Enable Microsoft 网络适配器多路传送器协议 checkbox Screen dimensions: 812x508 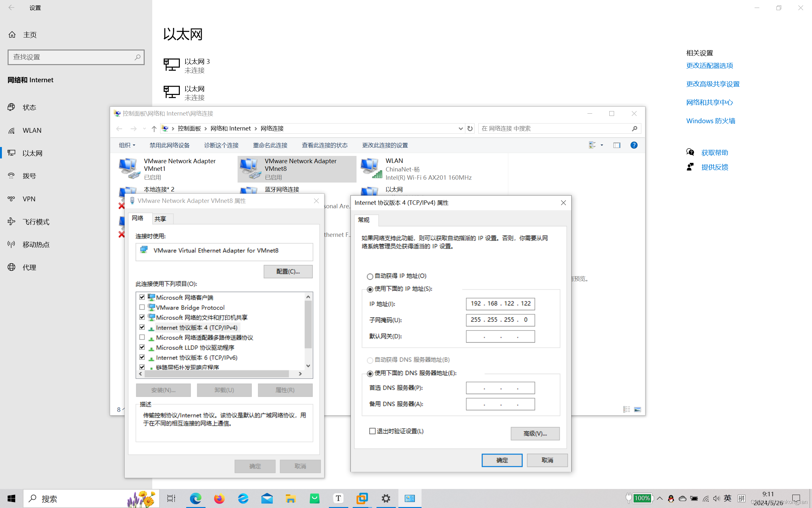tap(142, 337)
